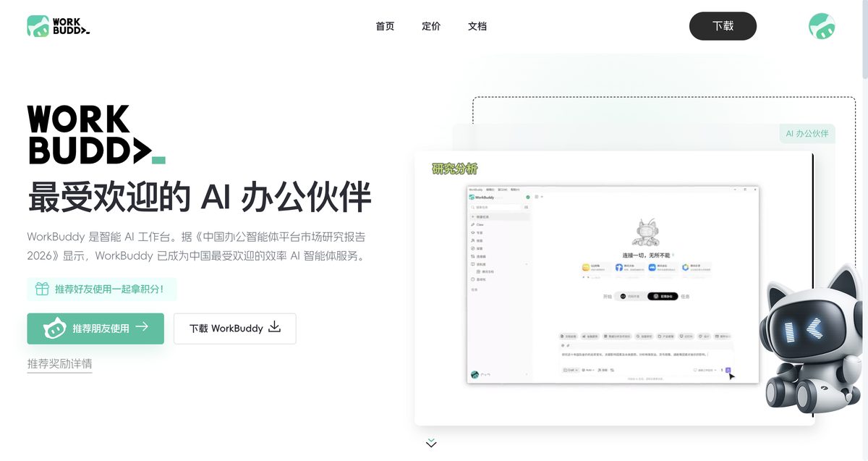The width and height of the screenshot is (868, 461).
Task: Click the WorkBuddy description paragraph
Action: tap(198, 246)
